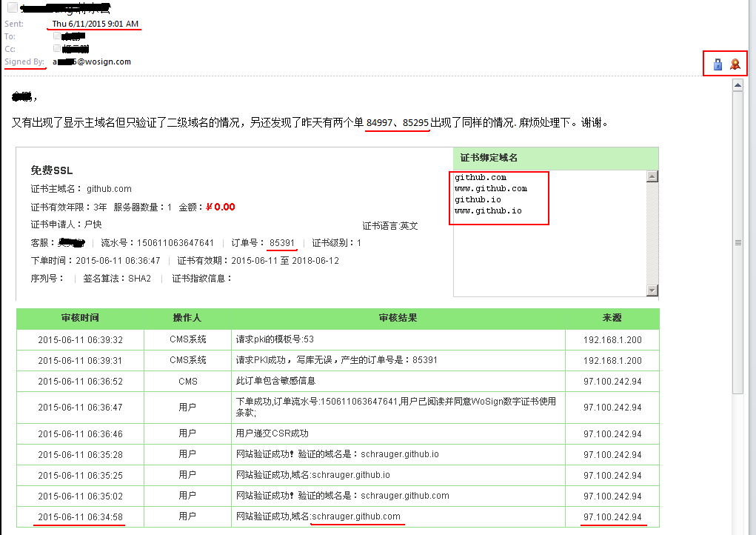The height and width of the screenshot is (535, 756).
Task: Tick the checkbox beside the sender name
Action: tap(13, 7)
